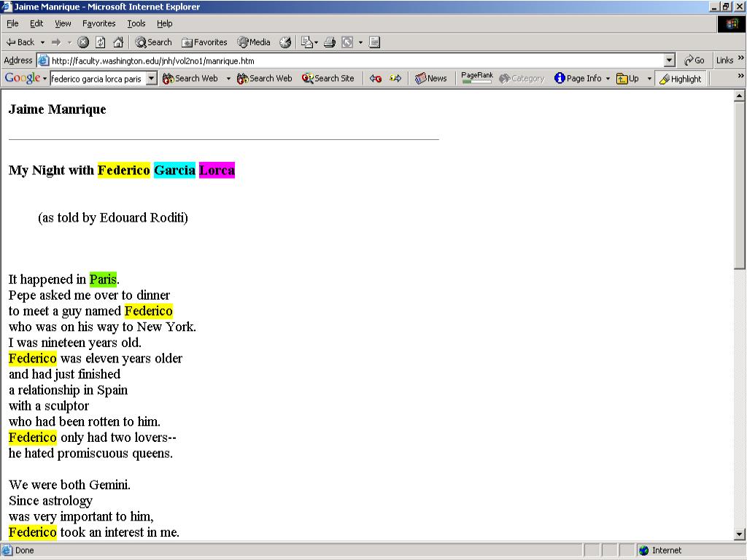Click Search Site on Google toolbar

328,79
